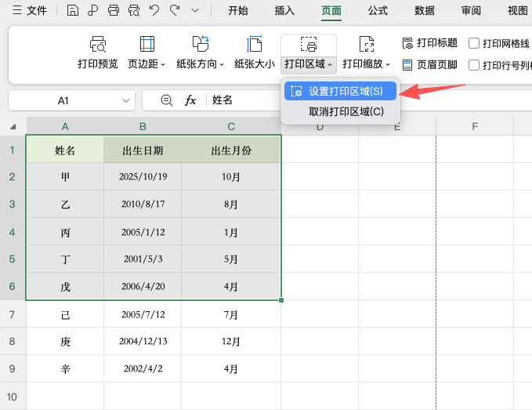Click the 打印缩放 print scaling icon
532x410 pixels.
(x=367, y=44)
